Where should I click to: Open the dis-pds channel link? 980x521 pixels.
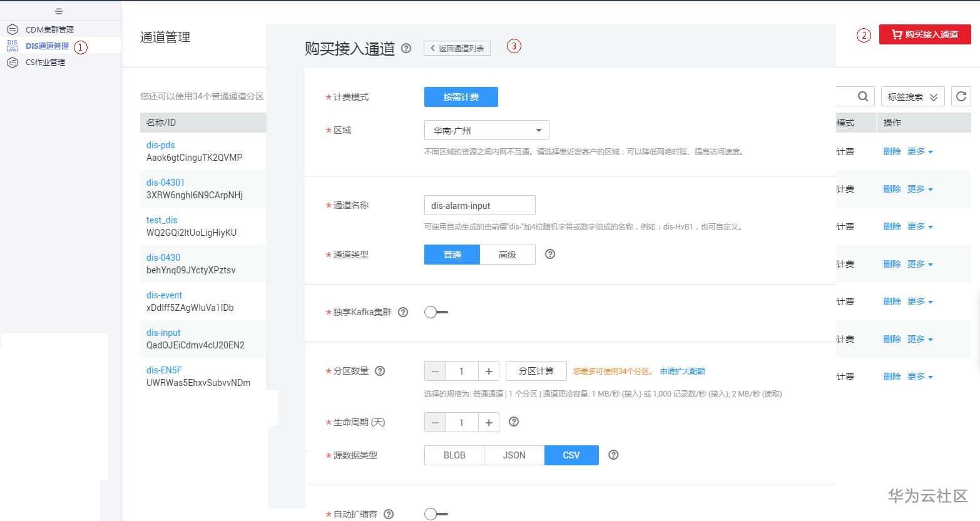(x=161, y=145)
